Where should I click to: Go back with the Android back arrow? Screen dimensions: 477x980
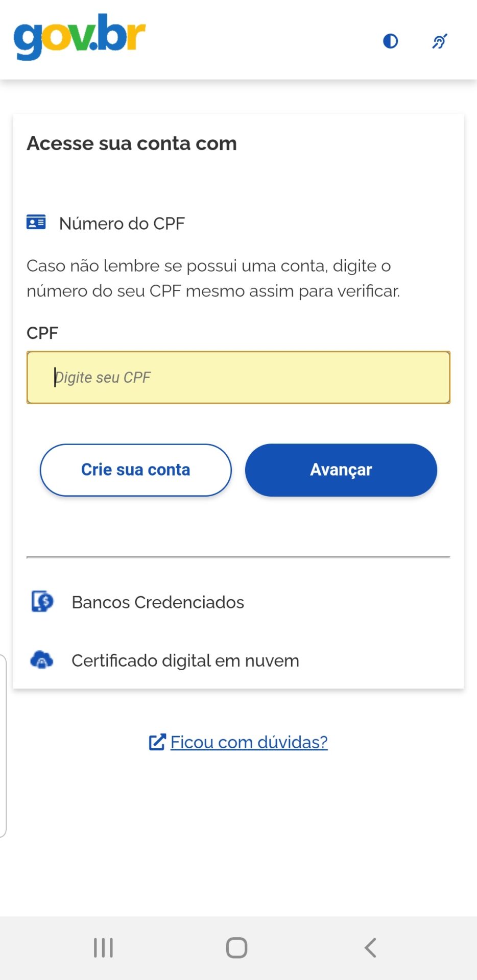coord(370,948)
